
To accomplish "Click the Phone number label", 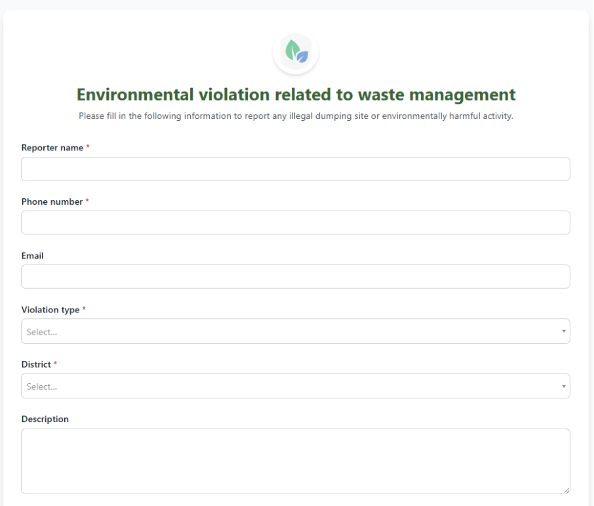I will 52,201.
